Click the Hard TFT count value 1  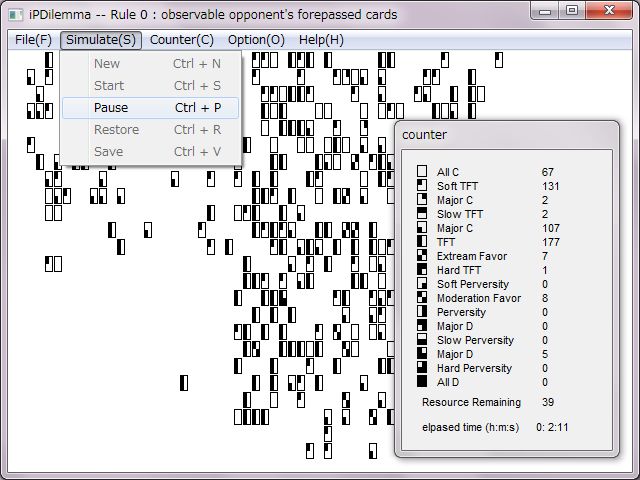click(545, 270)
